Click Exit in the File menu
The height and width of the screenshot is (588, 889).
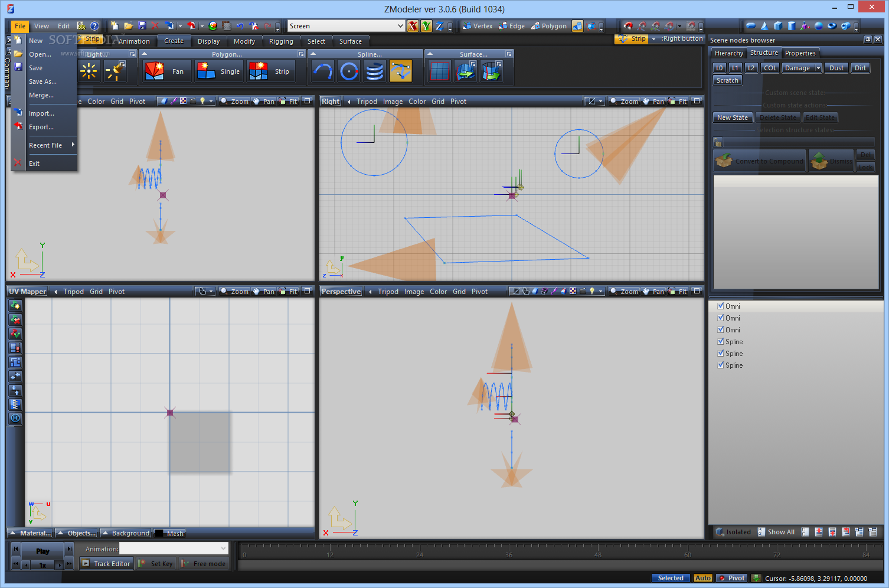point(34,164)
